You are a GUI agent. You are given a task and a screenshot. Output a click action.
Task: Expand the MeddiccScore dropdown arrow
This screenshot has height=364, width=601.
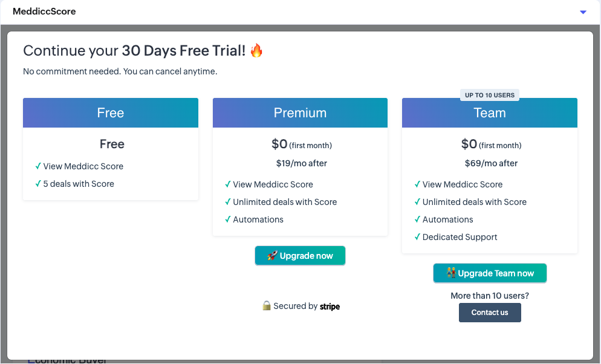583,12
